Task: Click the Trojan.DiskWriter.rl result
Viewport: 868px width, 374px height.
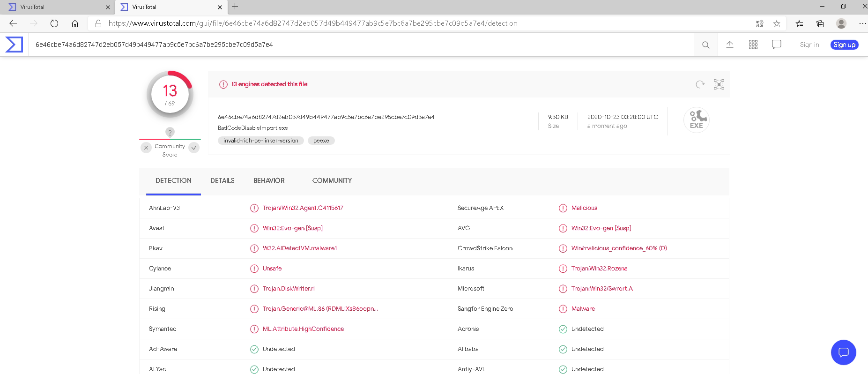Action: coord(289,289)
